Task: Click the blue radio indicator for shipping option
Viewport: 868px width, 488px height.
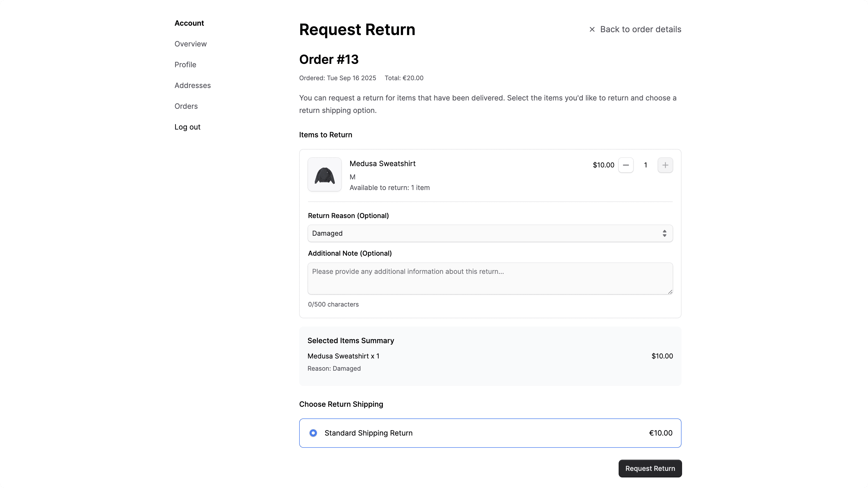Action: pyautogui.click(x=313, y=433)
